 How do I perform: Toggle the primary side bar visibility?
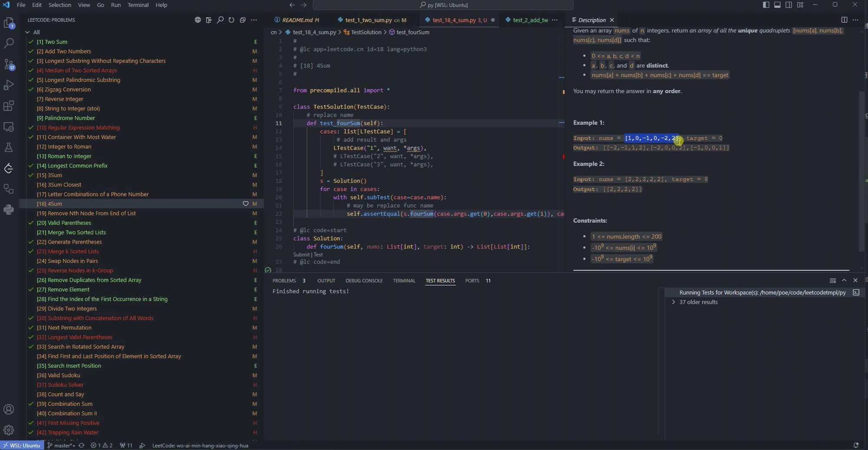click(766, 5)
